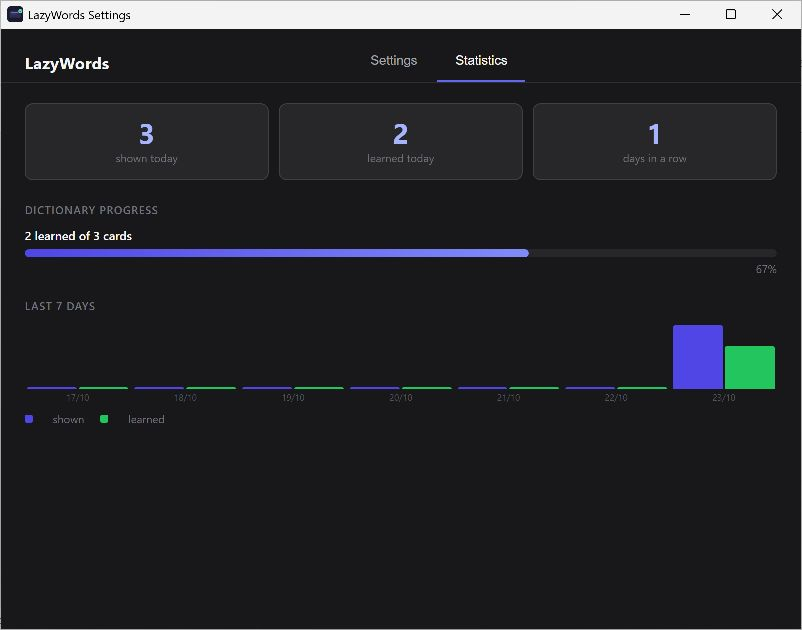Click the LazyWords app icon in title bar
The image size is (802, 630).
click(x=15, y=14)
